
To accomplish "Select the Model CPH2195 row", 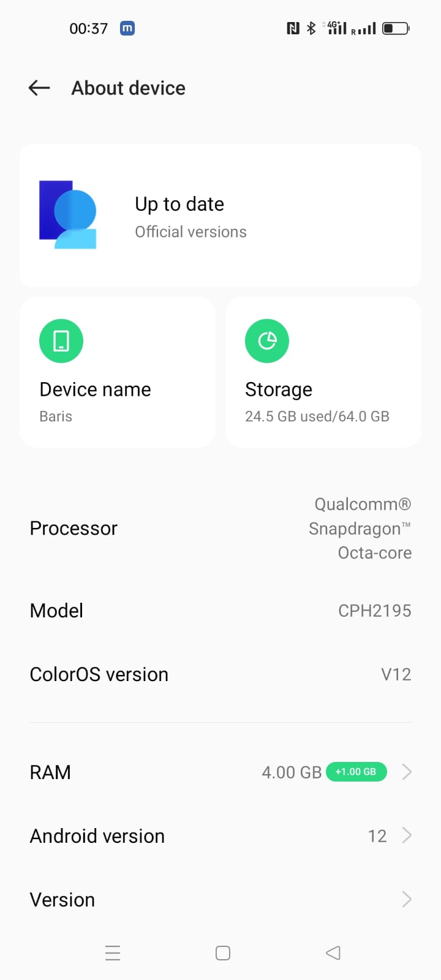I will pyautogui.click(x=221, y=611).
